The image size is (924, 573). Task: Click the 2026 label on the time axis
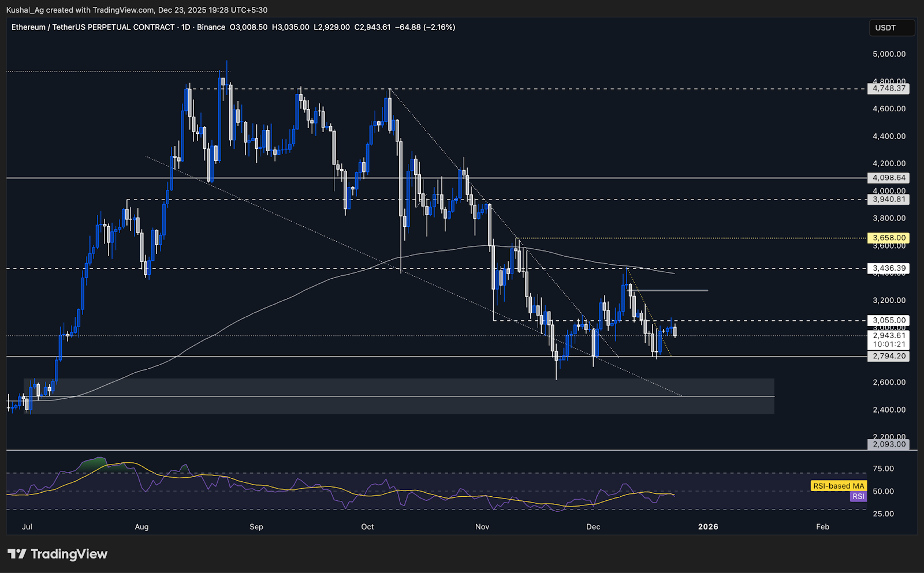(x=709, y=527)
